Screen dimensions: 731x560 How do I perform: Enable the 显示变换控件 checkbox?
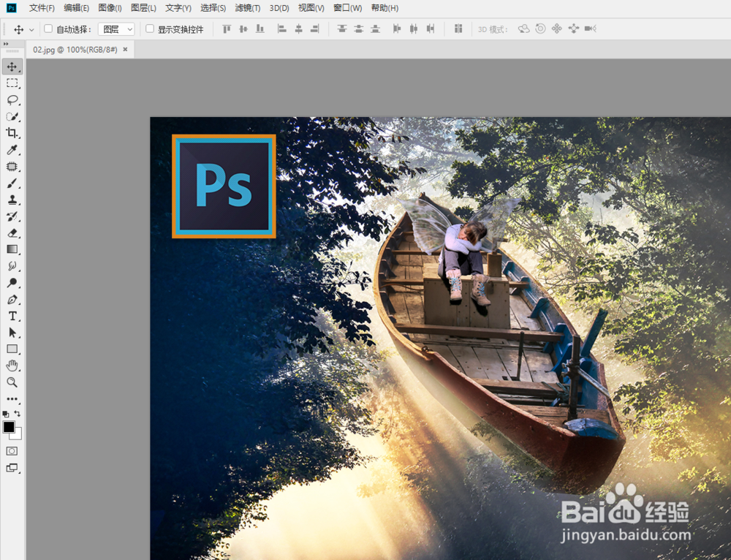tap(150, 29)
